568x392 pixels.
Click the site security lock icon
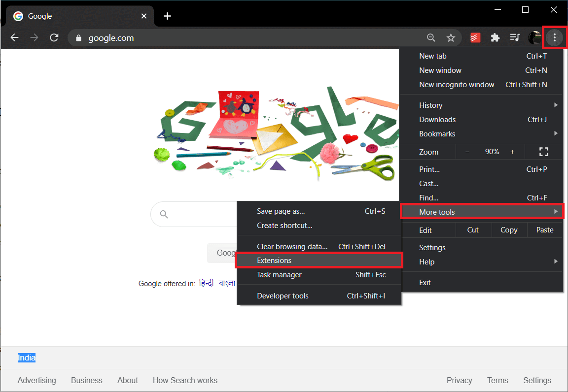(79, 37)
